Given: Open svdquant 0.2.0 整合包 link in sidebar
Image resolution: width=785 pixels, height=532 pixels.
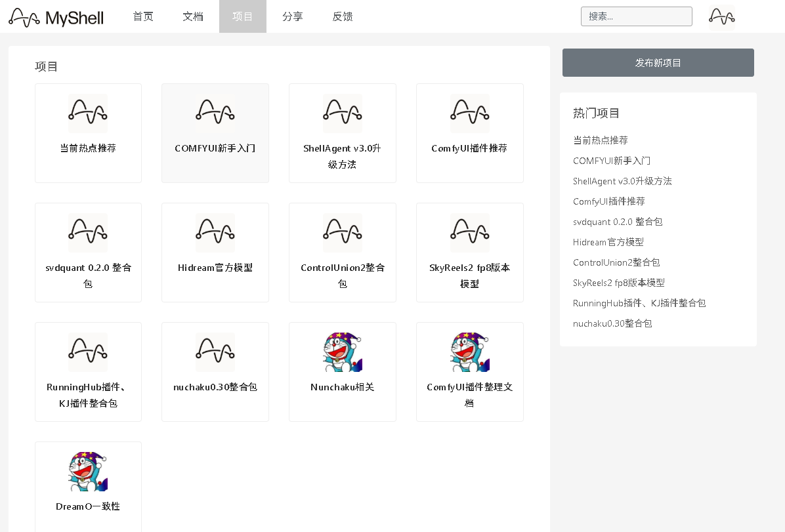Looking at the screenshot, I should pos(617,222).
